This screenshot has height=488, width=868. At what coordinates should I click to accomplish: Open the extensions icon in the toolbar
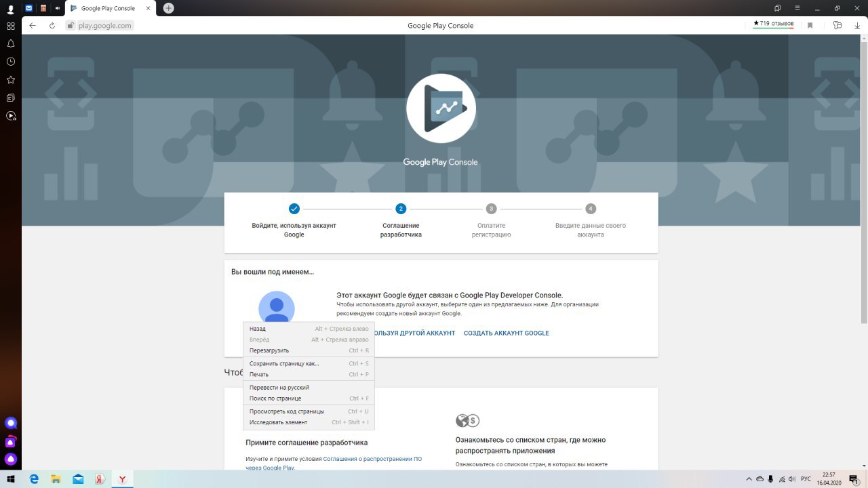click(837, 26)
